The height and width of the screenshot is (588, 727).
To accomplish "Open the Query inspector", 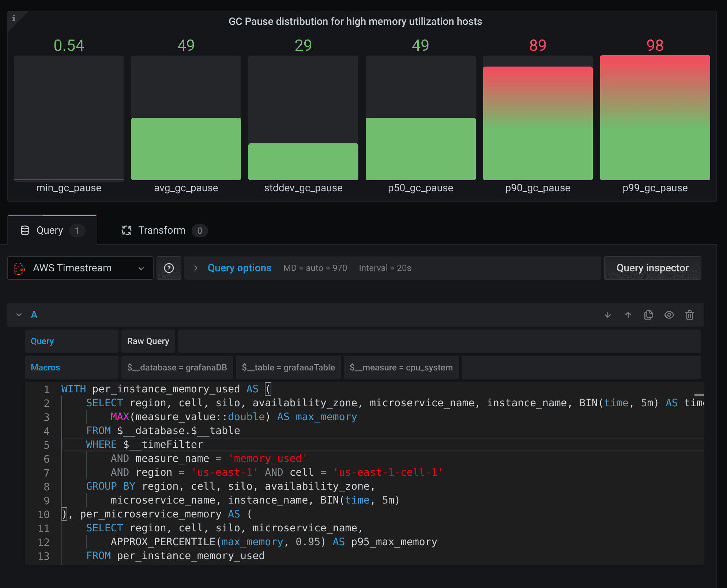I will pyautogui.click(x=652, y=268).
